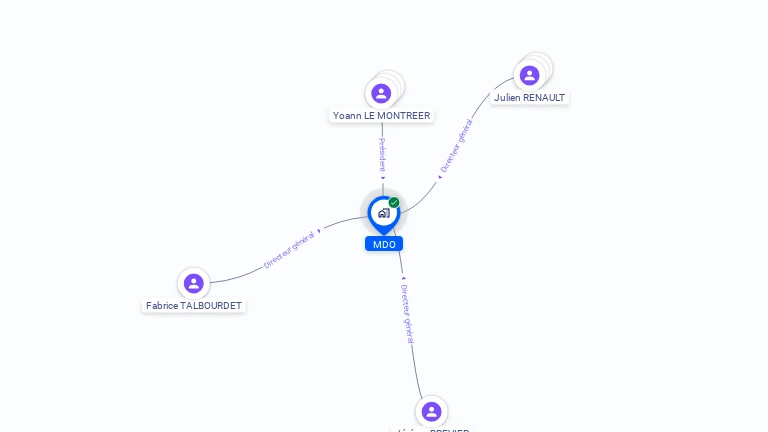The width and height of the screenshot is (768, 432).
Task: Click Yoann LE MONTREER name label
Action: click(x=382, y=116)
